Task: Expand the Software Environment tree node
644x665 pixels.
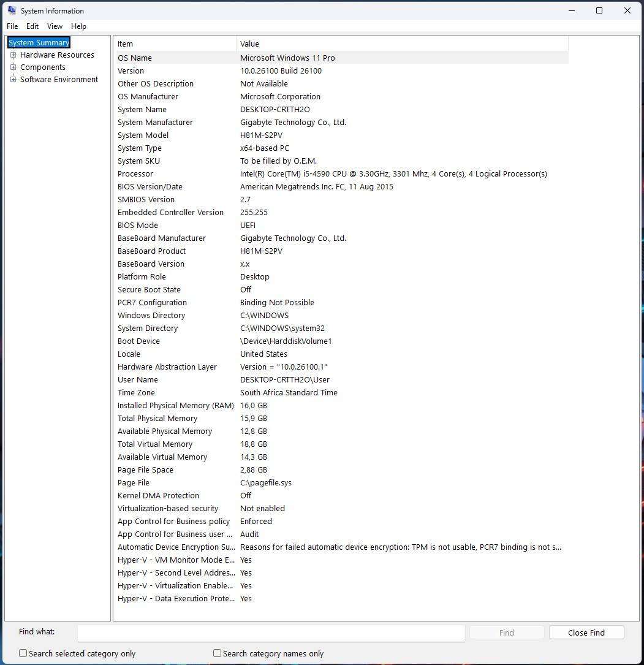Action: click(13, 79)
